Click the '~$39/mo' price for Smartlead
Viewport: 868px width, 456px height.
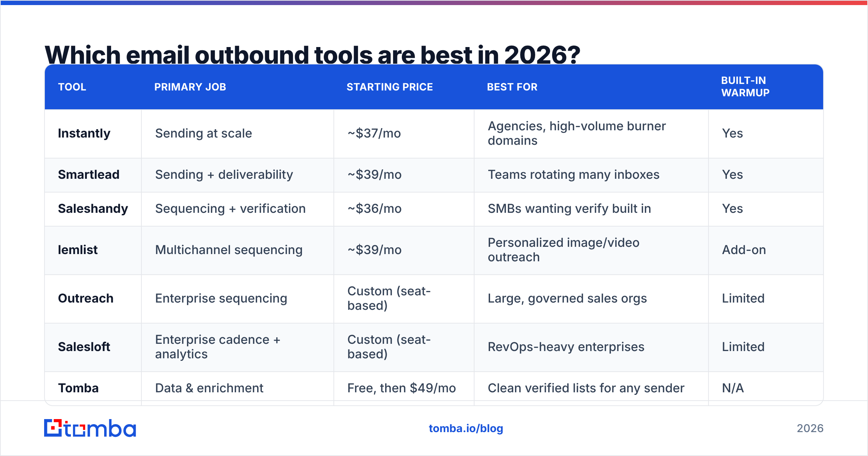click(x=374, y=174)
